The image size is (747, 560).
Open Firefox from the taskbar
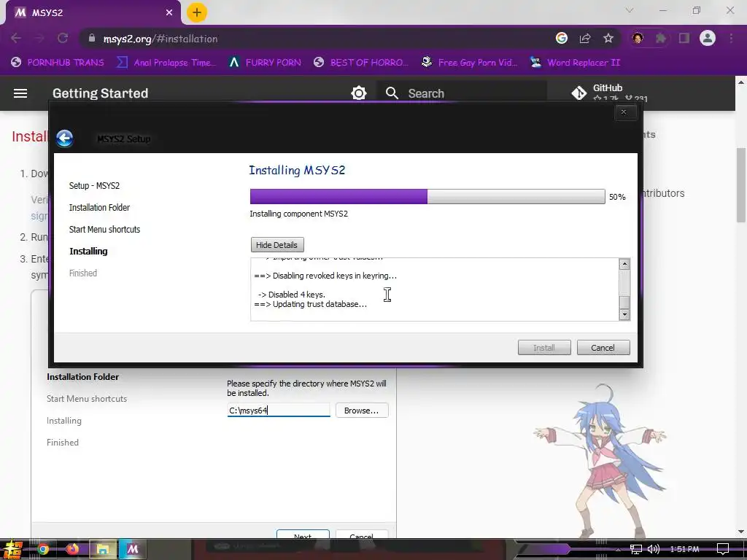(72, 550)
